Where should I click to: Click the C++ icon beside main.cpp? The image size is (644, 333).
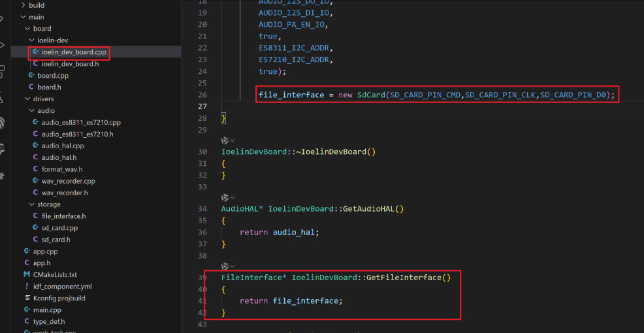point(27,309)
